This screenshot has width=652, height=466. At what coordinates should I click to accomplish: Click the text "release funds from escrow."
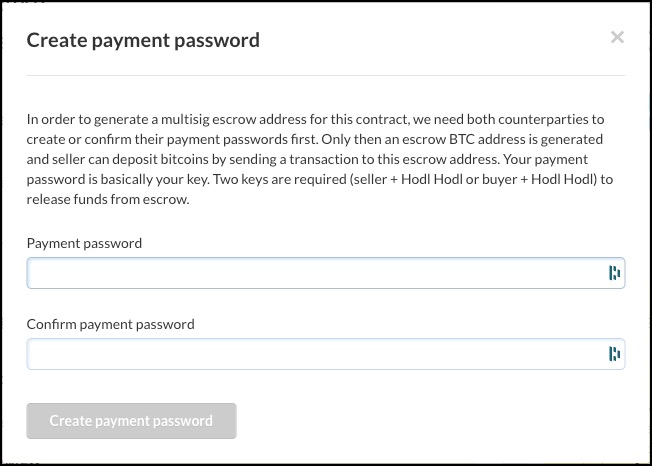[108, 200]
